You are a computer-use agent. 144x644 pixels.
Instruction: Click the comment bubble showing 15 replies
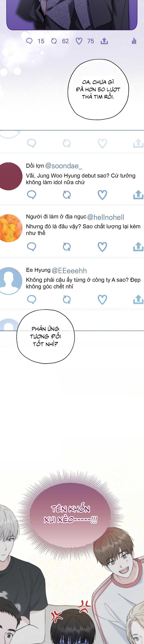29,41
